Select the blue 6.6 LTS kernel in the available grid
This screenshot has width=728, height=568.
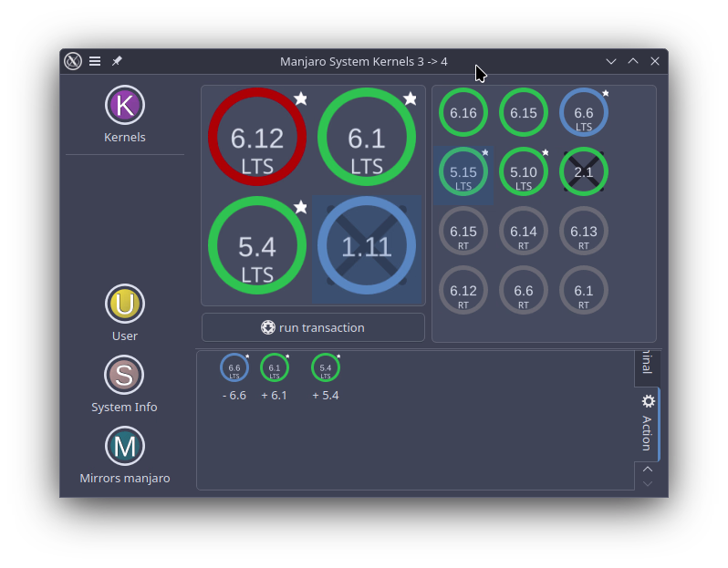584,112
